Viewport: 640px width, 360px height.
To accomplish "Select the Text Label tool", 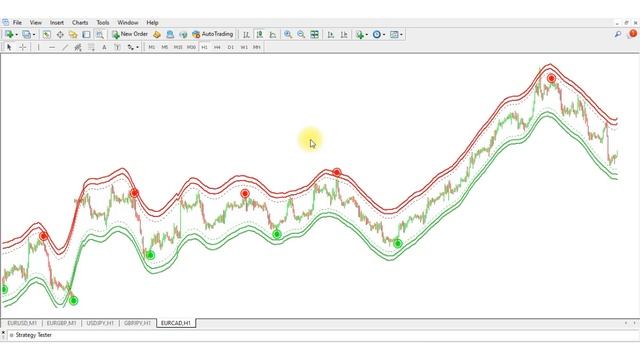I will point(118,47).
